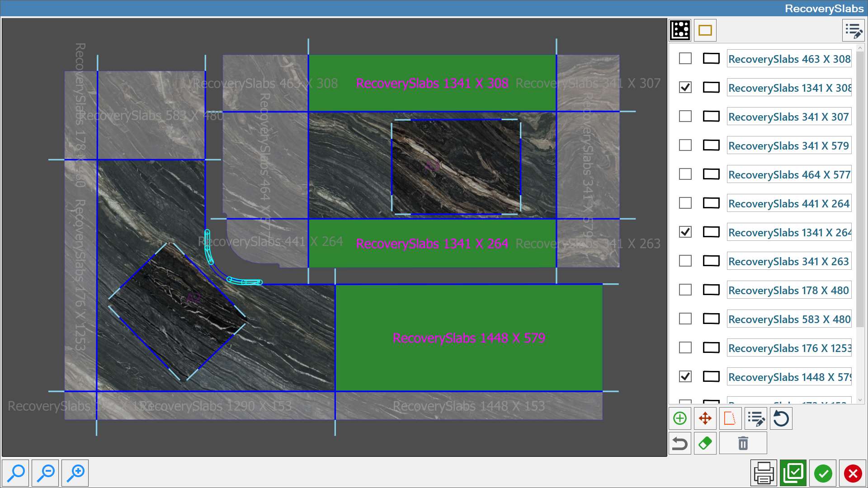Open the list edit icon at top right

854,31
